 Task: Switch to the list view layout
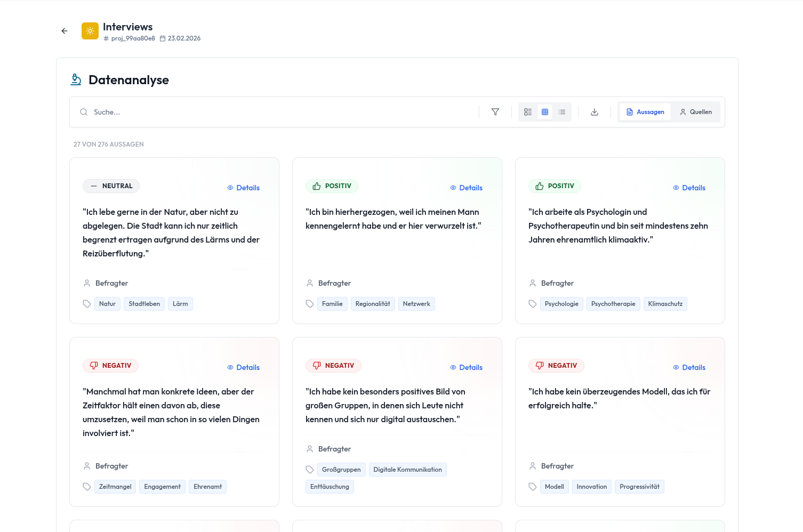(x=562, y=112)
